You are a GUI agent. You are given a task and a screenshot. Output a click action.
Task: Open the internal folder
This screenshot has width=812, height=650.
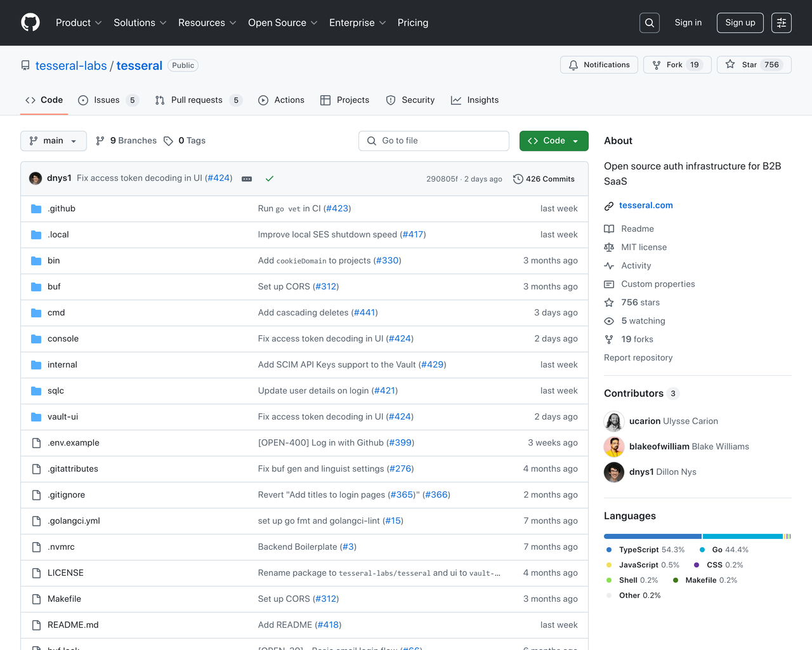(x=62, y=365)
